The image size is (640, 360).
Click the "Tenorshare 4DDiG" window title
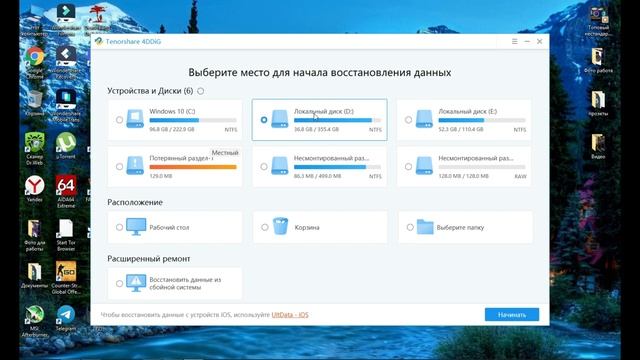coord(133,42)
